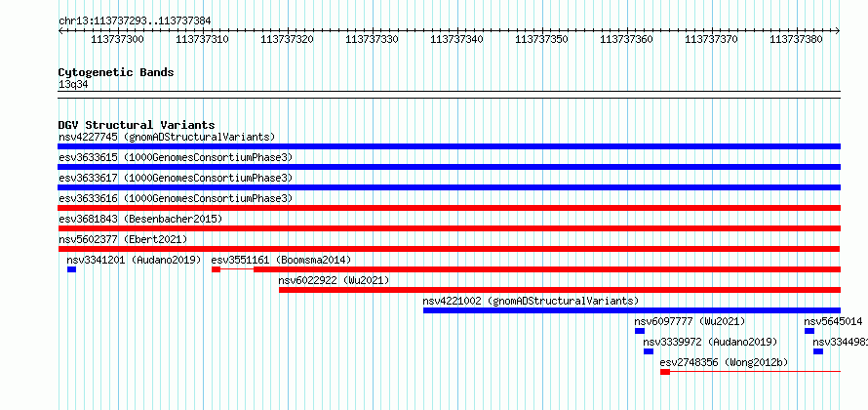Image resolution: width=868 pixels, height=410 pixels.
Task: Select the esv3633617 blue variant bar
Action: (449, 187)
